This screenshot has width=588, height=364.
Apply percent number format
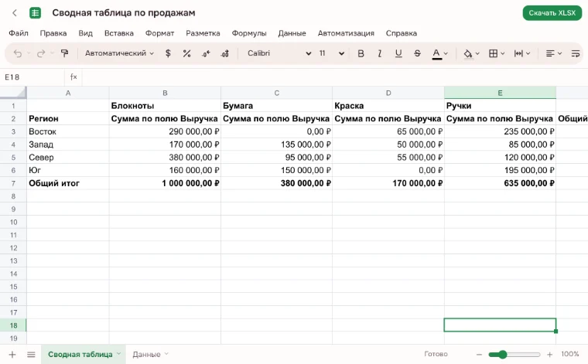[186, 53]
